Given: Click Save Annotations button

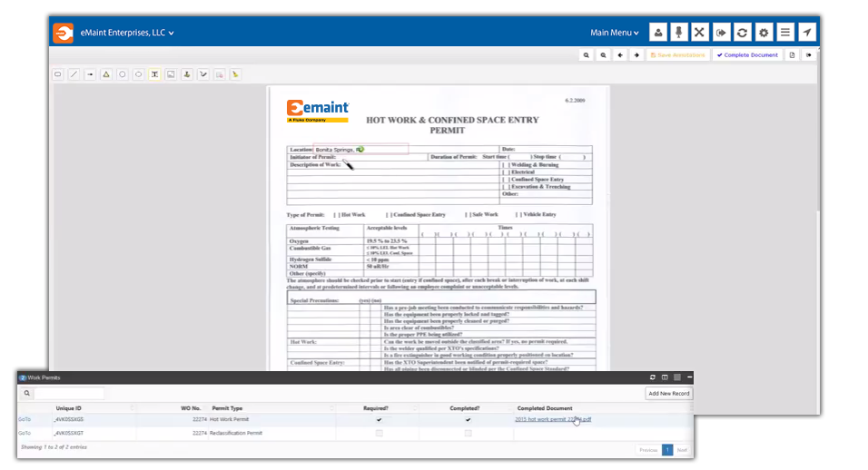Looking at the screenshot, I should click(678, 54).
